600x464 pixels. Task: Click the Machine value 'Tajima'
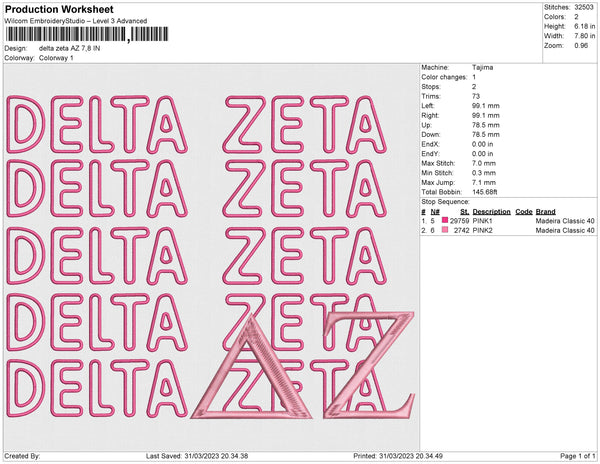click(483, 67)
